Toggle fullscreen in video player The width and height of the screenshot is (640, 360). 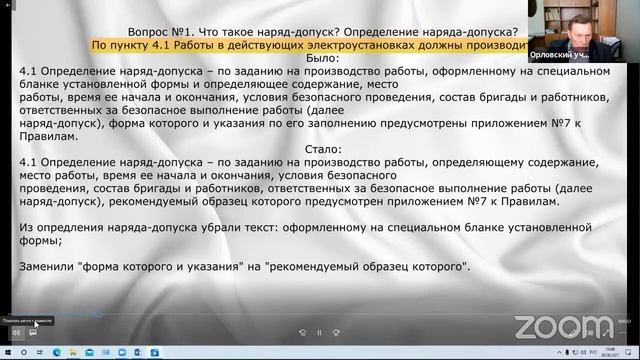coord(605,333)
